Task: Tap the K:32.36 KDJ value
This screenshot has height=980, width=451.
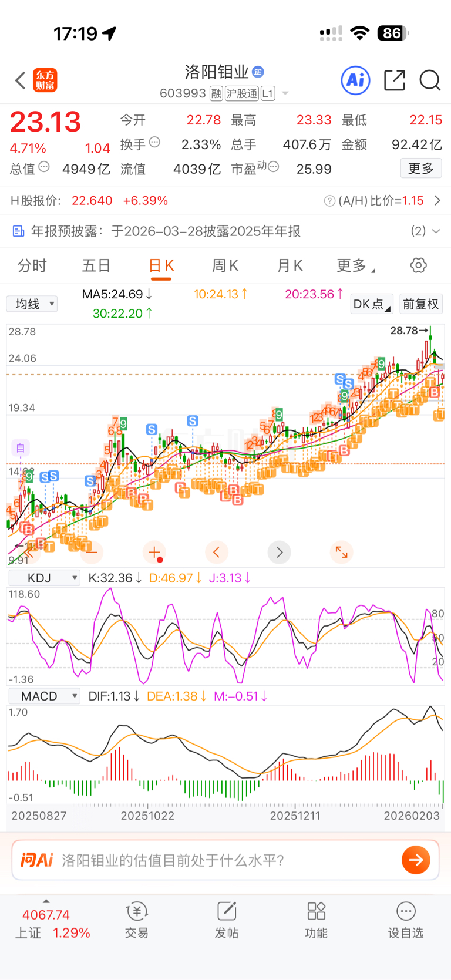Action: 115,578
